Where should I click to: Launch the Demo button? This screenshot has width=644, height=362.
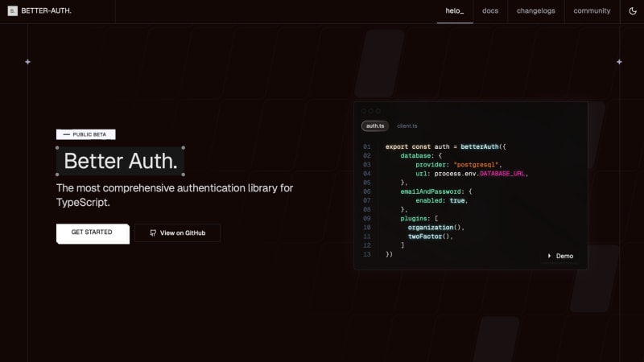[559, 256]
